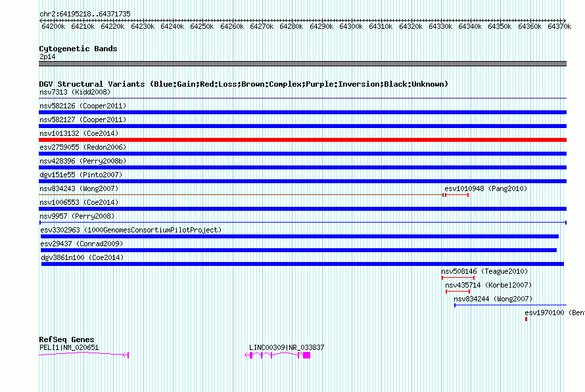This screenshot has width=585, height=392.
Task: Click the blue esv29437 gain bar
Action: click(x=298, y=250)
